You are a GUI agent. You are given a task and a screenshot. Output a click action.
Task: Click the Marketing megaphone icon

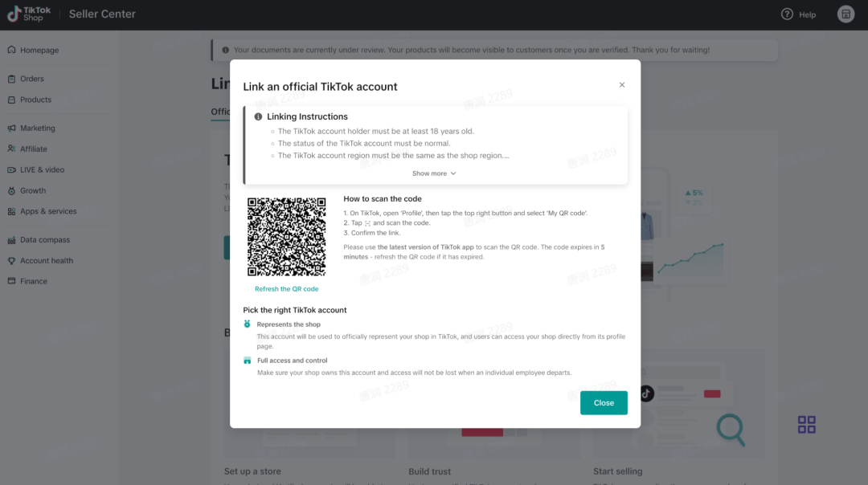coord(12,128)
